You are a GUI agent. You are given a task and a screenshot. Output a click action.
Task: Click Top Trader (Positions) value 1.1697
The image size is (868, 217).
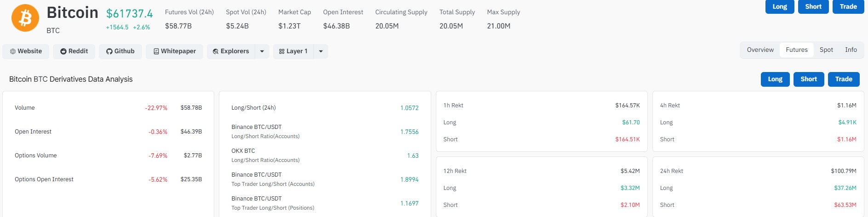pyautogui.click(x=409, y=203)
